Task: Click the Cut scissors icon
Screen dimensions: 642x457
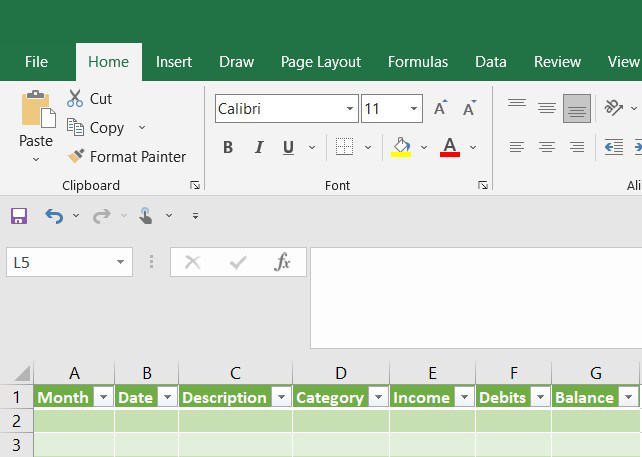Action: click(x=75, y=98)
